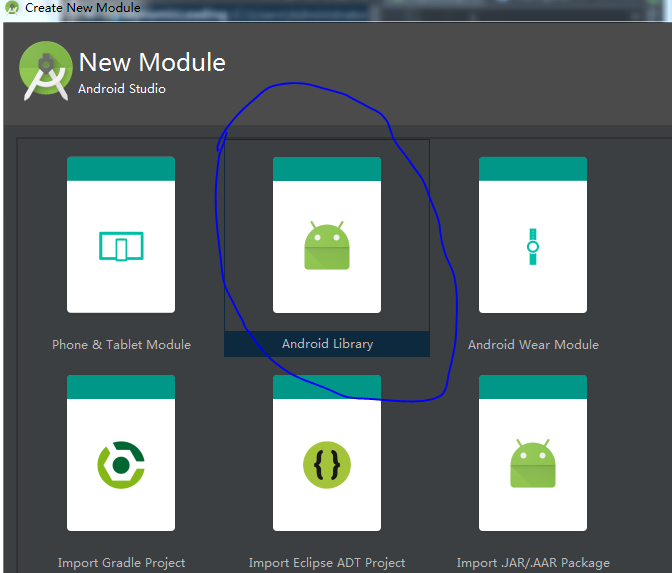Click the phone and tablet device icon
This screenshot has width=672, height=573.
[x=121, y=246]
